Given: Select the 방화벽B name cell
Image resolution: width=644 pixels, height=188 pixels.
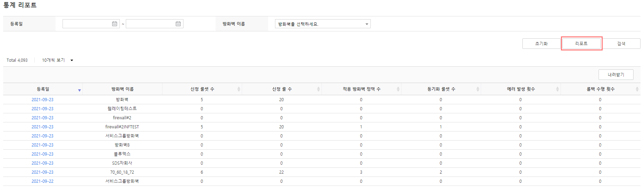Looking at the screenshot, I should pyautogui.click(x=122, y=145).
